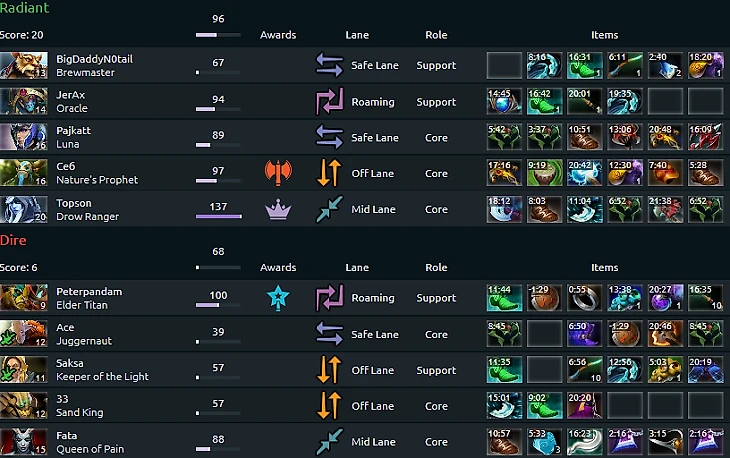Image resolution: width=730 pixels, height=458 pixels.
Task: Click Pajkatt's Safe Lane arrows icon
Action: coord(329,137)
